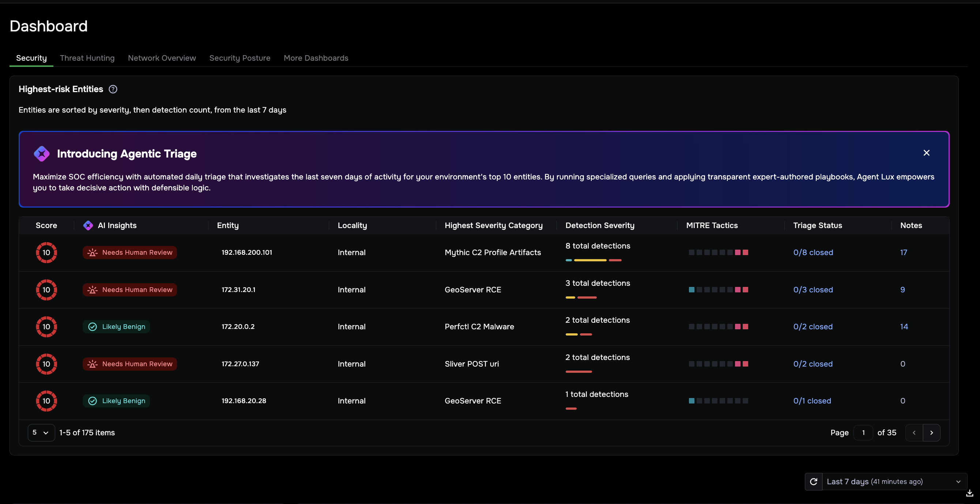The image size is (980, 504).
Task: Click the MITRE Tactics column header
Action: [712, 225]
